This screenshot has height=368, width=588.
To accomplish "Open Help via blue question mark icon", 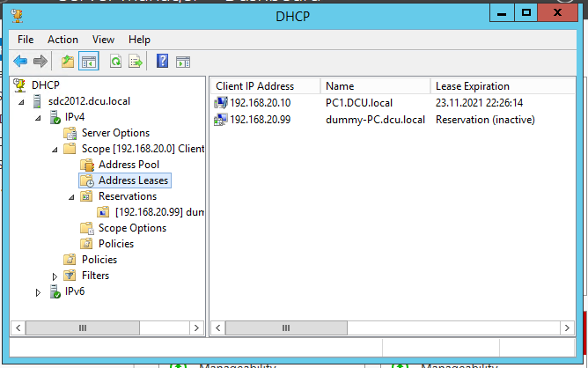I will tap(162, 61).
